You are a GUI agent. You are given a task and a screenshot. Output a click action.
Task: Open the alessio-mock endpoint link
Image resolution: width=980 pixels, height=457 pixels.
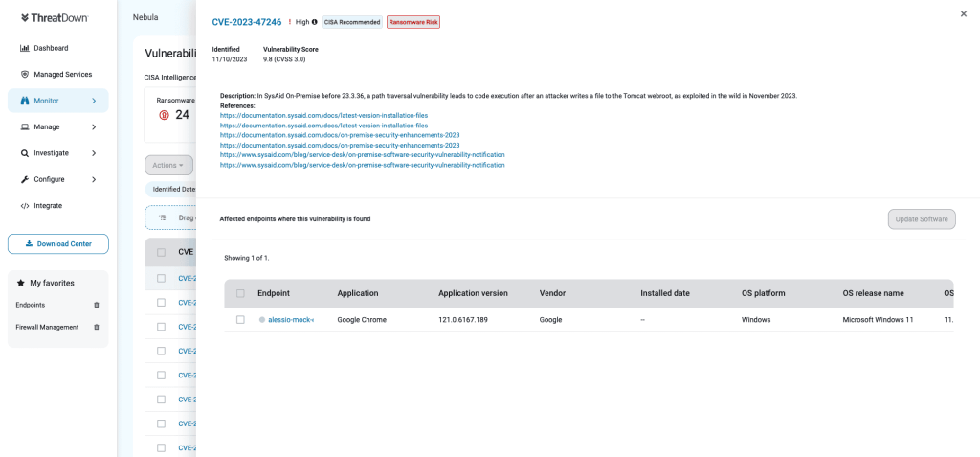tap(291, 320)
